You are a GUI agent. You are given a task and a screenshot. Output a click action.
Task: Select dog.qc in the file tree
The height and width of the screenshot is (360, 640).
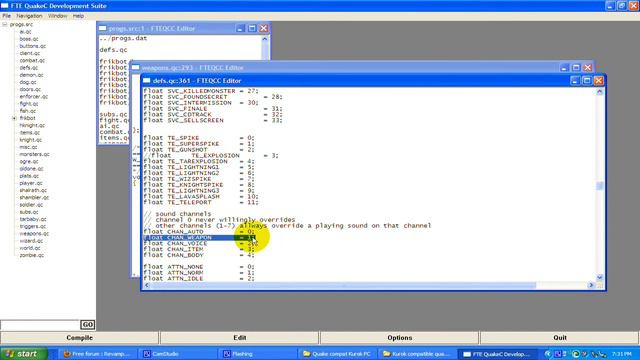[x=27, y=82]
